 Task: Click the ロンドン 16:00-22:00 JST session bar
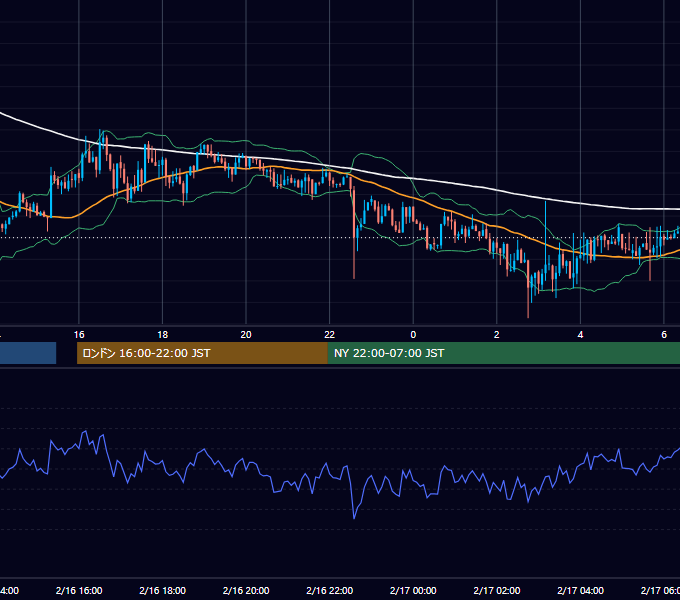(202, 353)
